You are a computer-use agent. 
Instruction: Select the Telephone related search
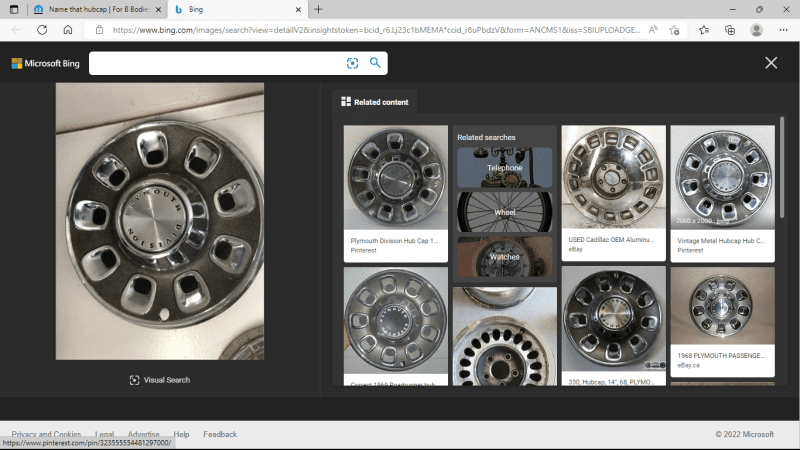(x=505, y=168)
